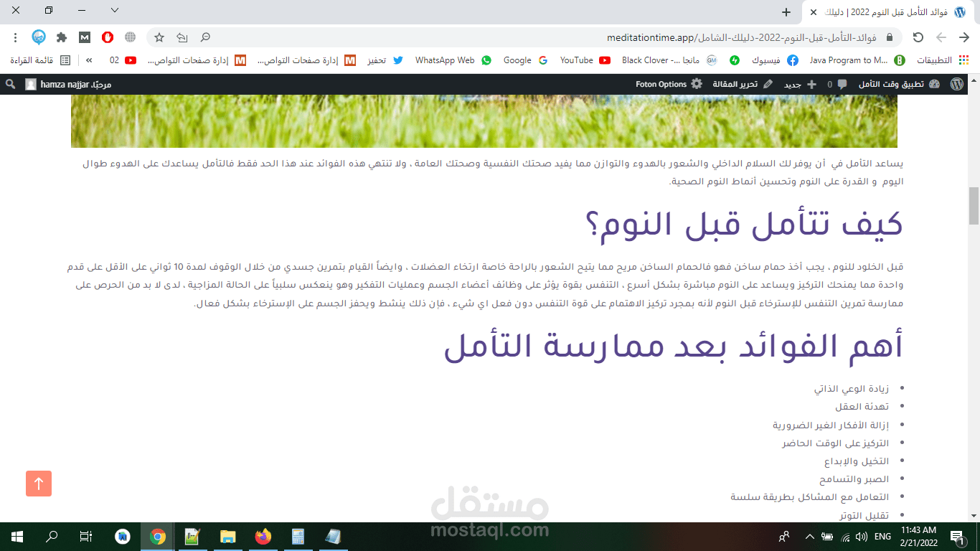
Task: Open the YouTube 02 bookmark
Action: pyautogui.click(x=123, y=60)
